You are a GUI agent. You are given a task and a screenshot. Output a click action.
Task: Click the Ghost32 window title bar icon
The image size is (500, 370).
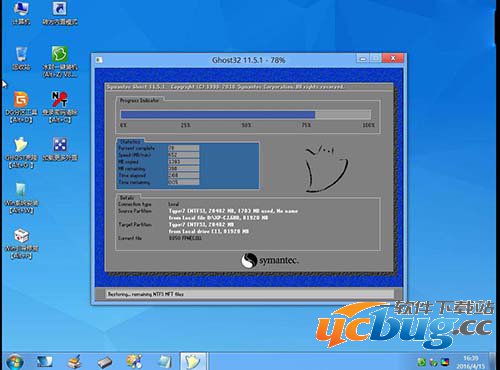point(99,60)
